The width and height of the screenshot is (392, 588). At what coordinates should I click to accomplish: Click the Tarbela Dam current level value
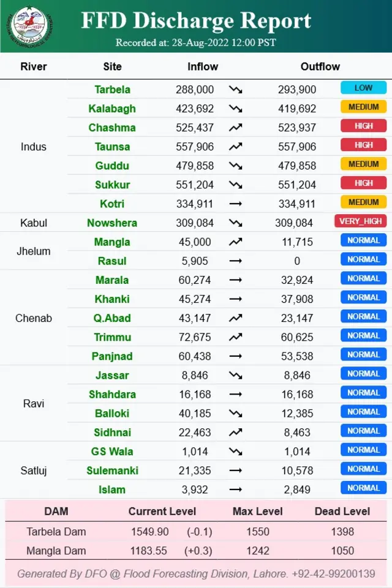click(x=150, y=532)
